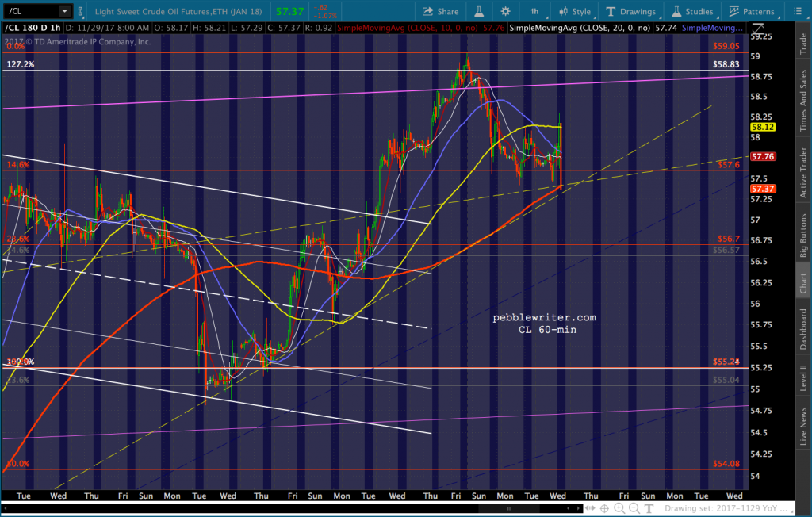Viewport: 812px width, 517px height.
Task: Click the horizontal time scrollbar handle
Action: tap(509, 509)
